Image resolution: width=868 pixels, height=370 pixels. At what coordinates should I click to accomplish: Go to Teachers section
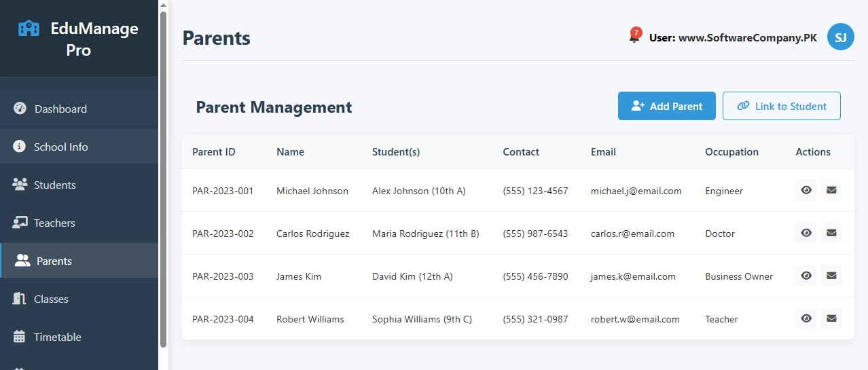pyautogui.click(x=79, y=223)
